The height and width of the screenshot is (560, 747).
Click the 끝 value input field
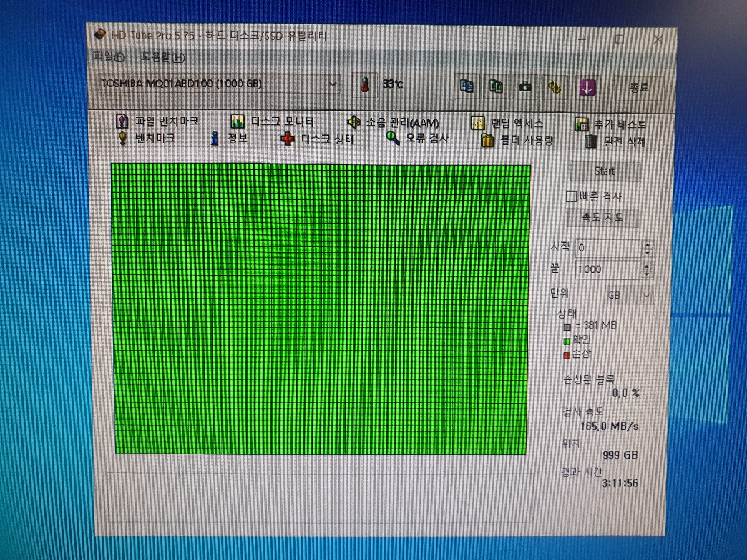point(608,270)
